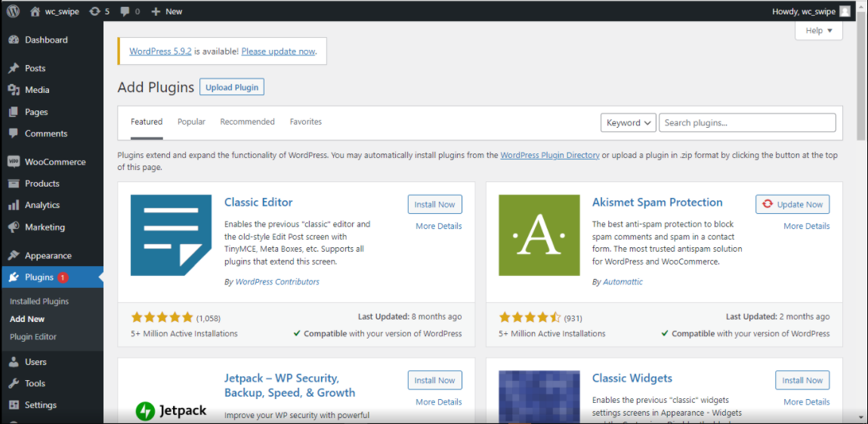
Task: Click the Akismet star rating
Action: coord(530,317)
